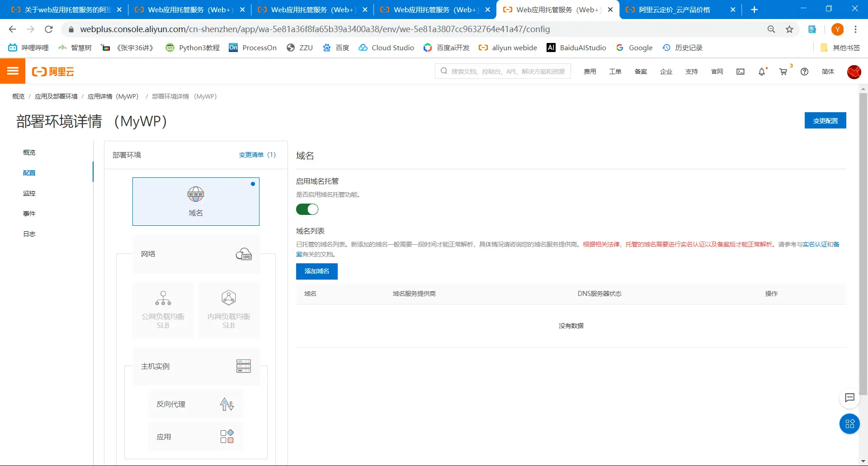
Task: Open the BaiduAIStudio bookmark
Action: tap(576, 48)
